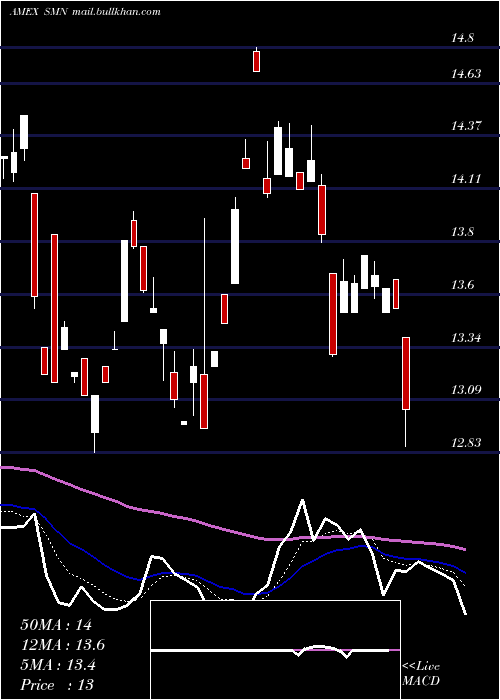Image resolution: width=500 pixels, height=700 pixels.
Task: Click the last red candle near 13.09
Action: click(406, 373)
